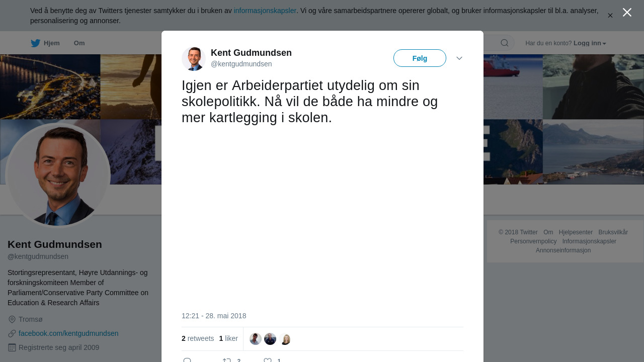The height and width of the screenshot is (362, 644).
Task: Click the Twitter bird Hjem icon
Action: click(35, 43)
